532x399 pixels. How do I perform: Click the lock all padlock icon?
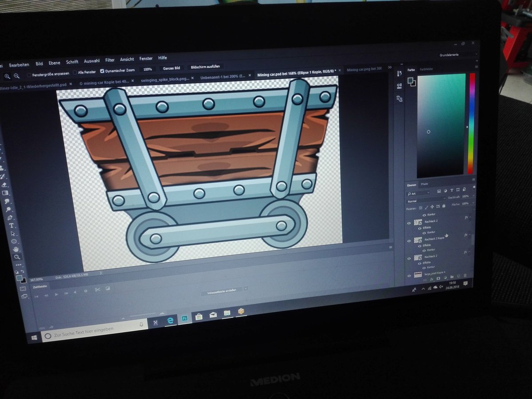coord(444,206)
